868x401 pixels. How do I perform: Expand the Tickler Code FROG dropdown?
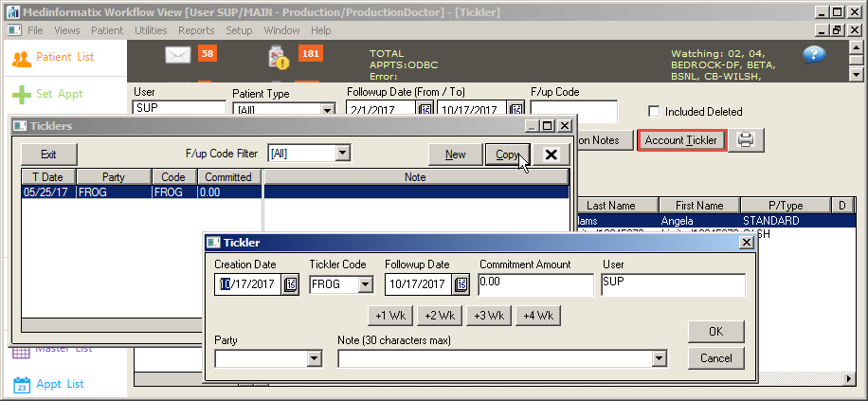(364, 284)
